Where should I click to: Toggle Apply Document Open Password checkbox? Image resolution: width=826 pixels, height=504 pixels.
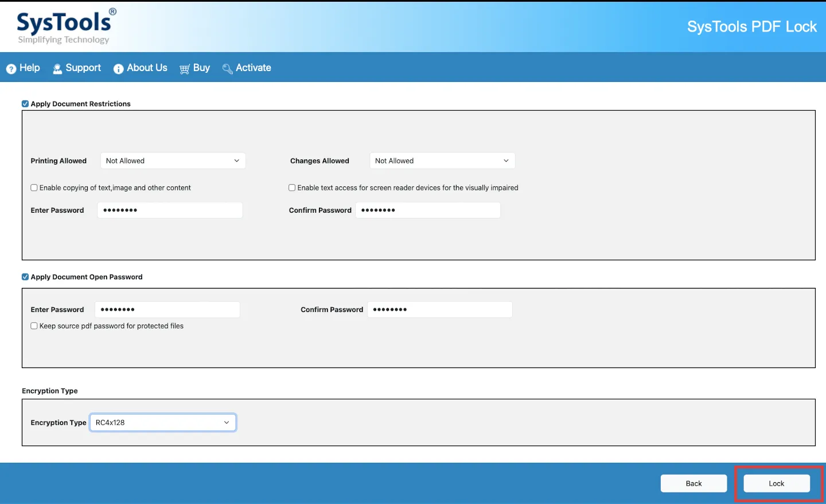[x=25, y=277]
